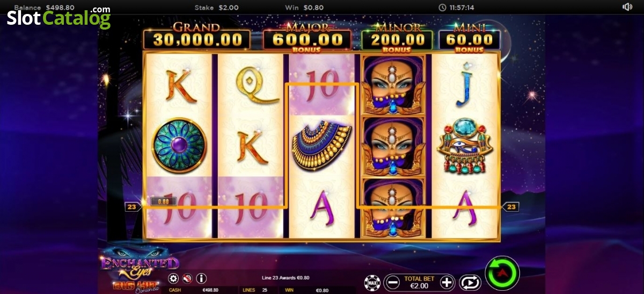Click the left payline 23 marker
Viewport: 644px width, 294px height.
click(x=133, y=206)
